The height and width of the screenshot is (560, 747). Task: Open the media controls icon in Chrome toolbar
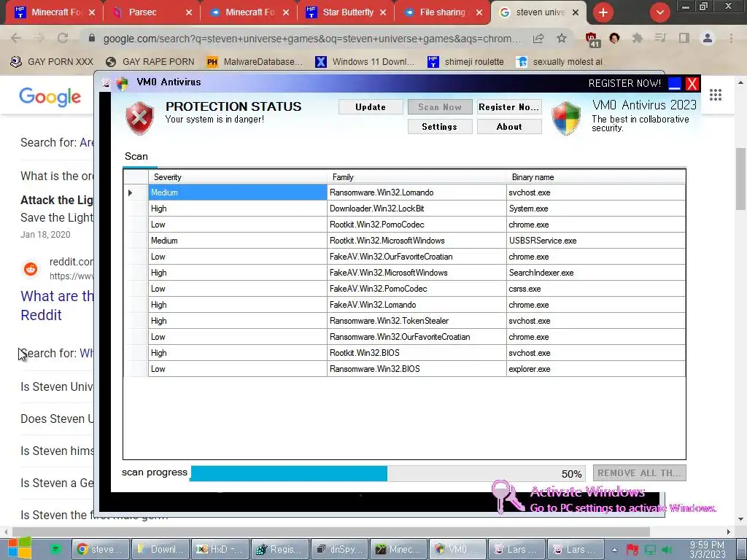(x=660, y=38)
